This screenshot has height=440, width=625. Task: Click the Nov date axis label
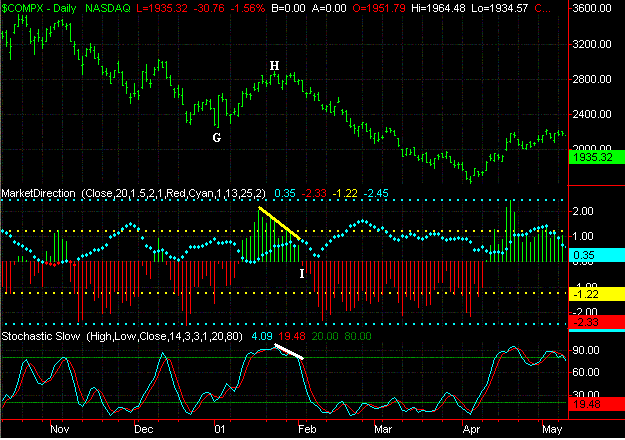[x=60, y=429]
